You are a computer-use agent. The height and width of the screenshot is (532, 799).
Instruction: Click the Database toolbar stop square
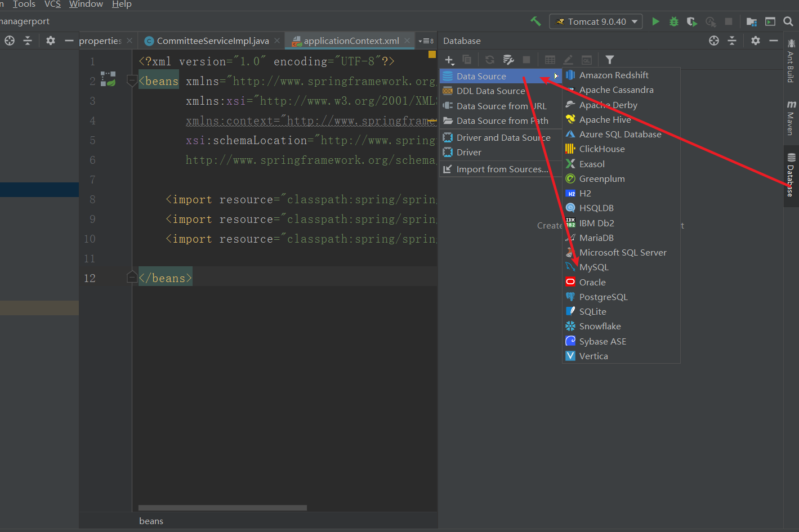click(526, 60)
